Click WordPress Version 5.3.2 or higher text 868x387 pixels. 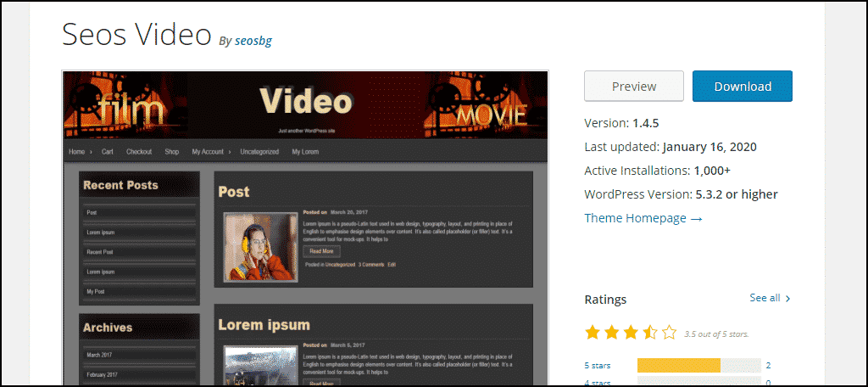(681, 194)
